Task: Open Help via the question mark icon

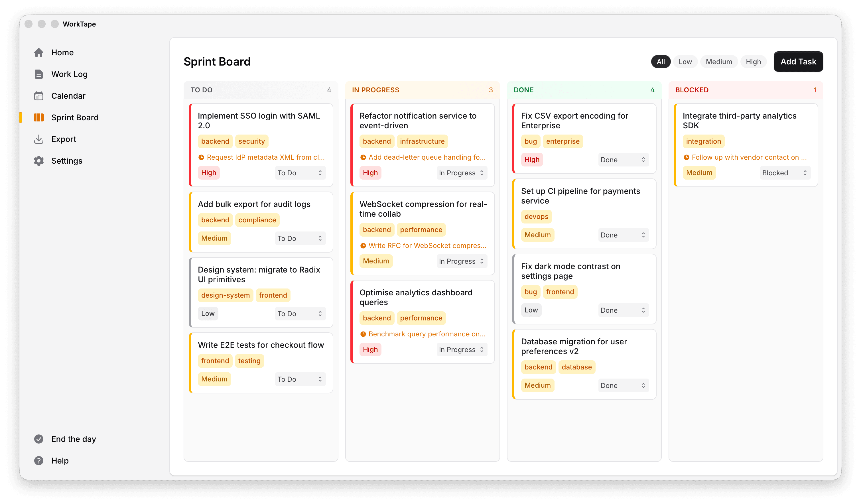Action: [x=38, y=461]
